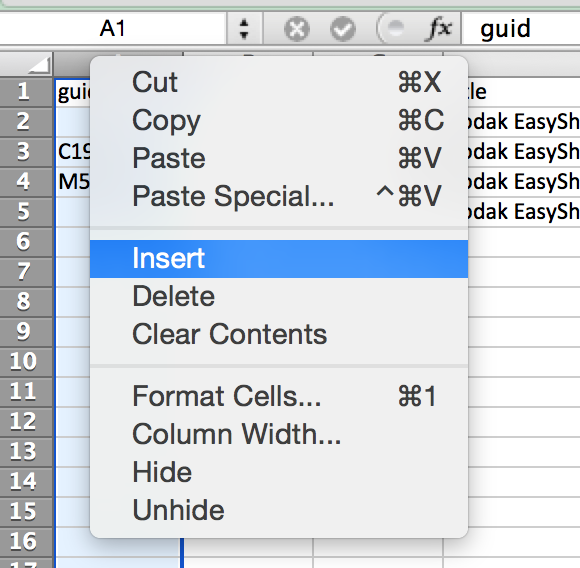Choose Copy from the context menu
Screen dimensions: 580x568
pyautogui.click(x=279, y=120)
